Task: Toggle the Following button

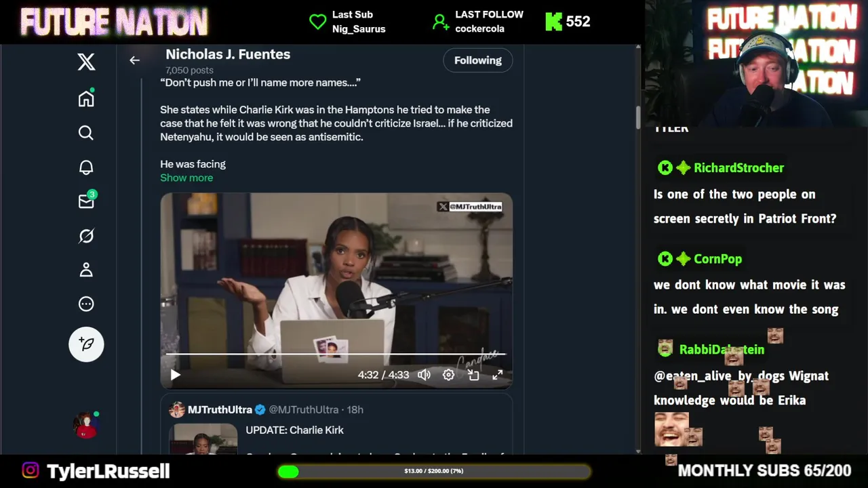Action: click(x=478, y=60)
